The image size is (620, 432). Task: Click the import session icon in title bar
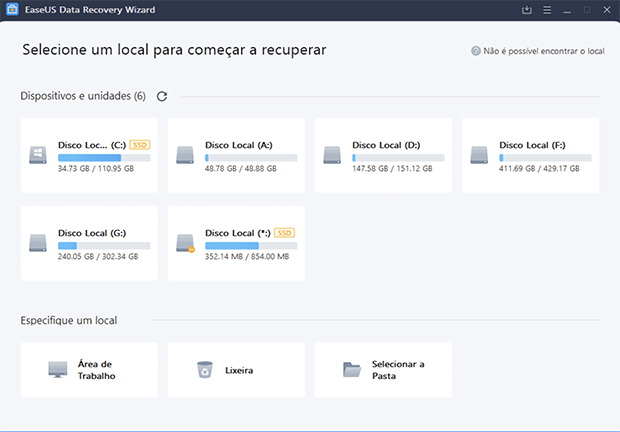[x=527, y=10]
